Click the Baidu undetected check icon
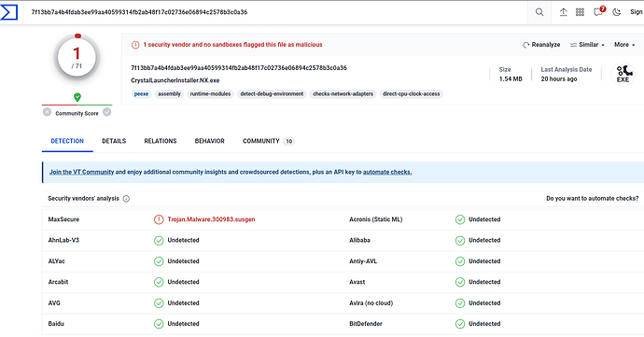644x337 pixels. tap(159, 324)
